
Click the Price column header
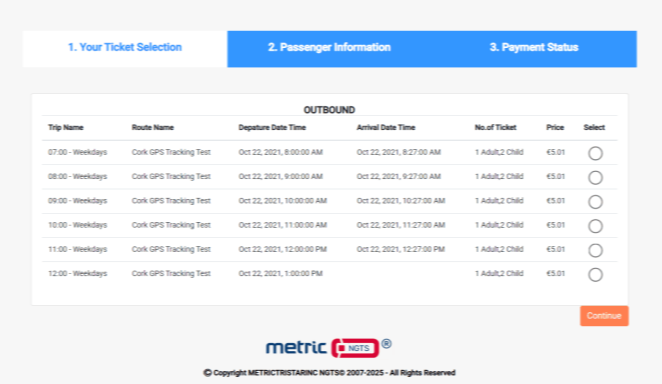coord(555,127)
